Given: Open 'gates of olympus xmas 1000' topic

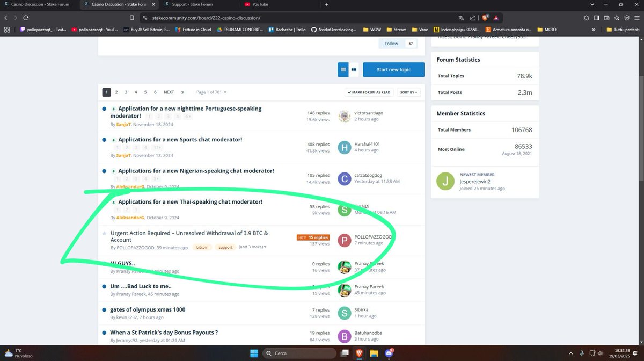Looking at the screenshot, I should [x=148, y=309].
